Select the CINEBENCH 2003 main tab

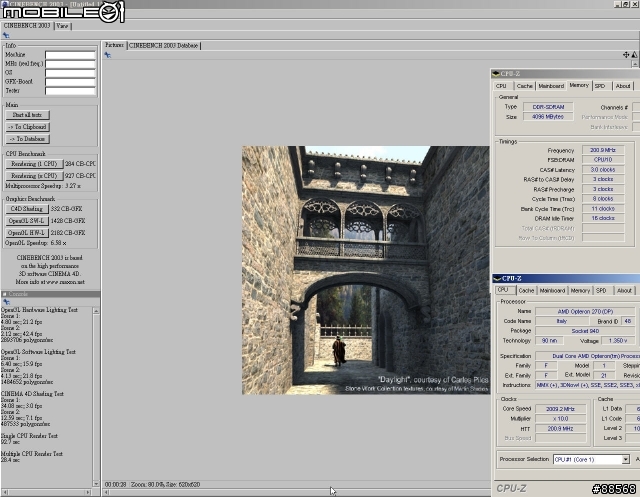coord(27,26)
